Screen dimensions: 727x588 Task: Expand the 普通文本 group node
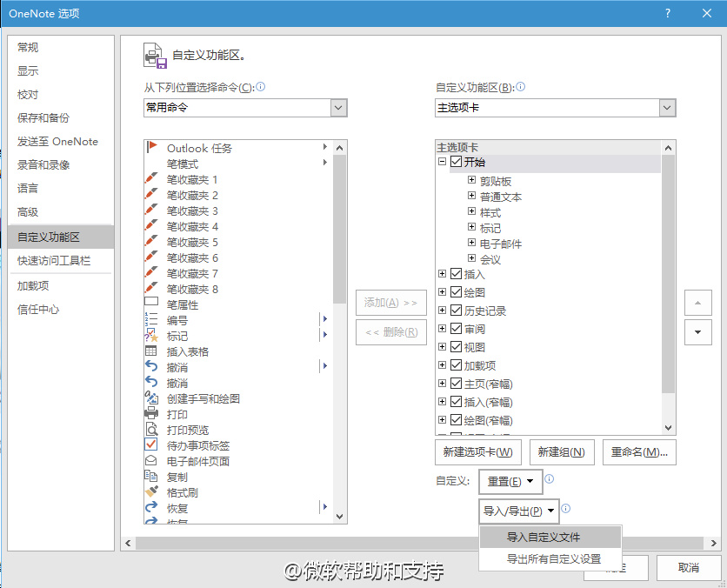[x=471, y=196]
